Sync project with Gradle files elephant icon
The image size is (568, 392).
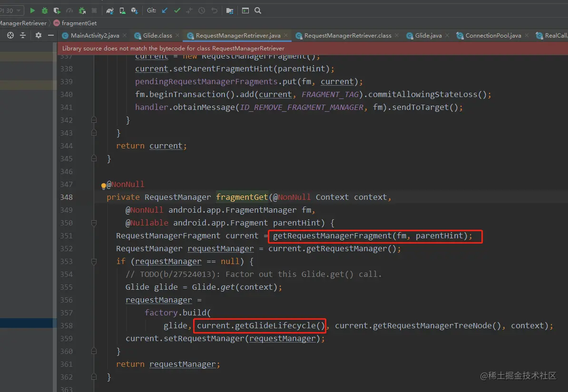tap(110, 10)
